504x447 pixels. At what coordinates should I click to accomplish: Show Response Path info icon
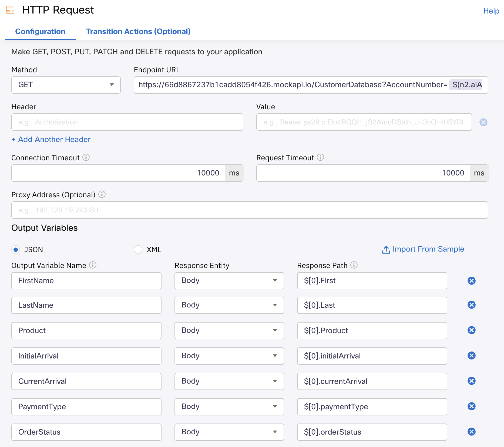coord(354,265)
